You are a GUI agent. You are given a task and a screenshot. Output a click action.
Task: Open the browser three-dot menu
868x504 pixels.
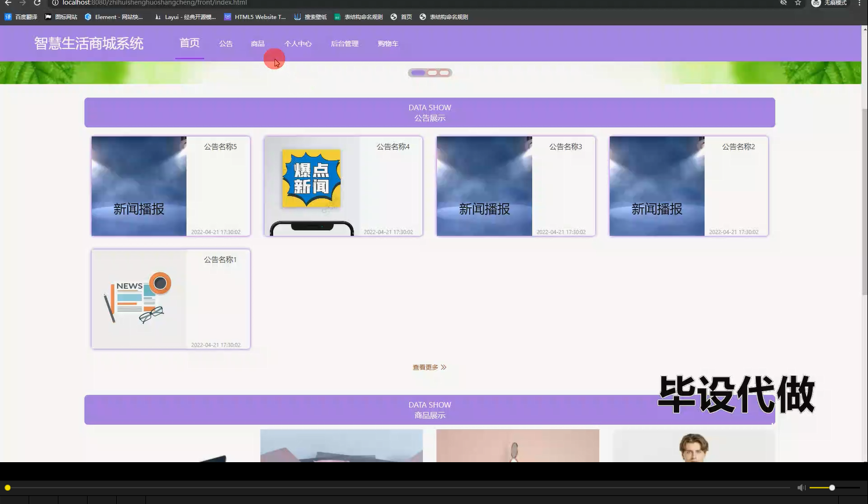point(859,3)
